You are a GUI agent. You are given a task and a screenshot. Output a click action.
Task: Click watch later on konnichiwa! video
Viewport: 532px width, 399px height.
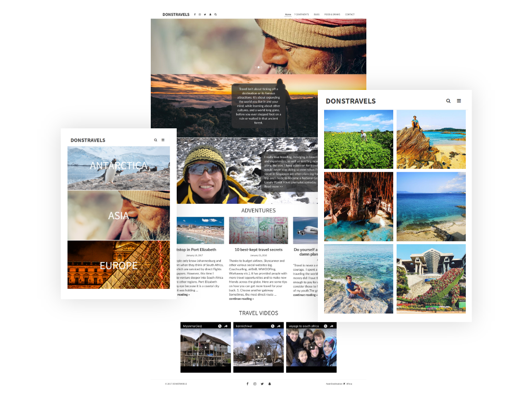tap(272, 326)
